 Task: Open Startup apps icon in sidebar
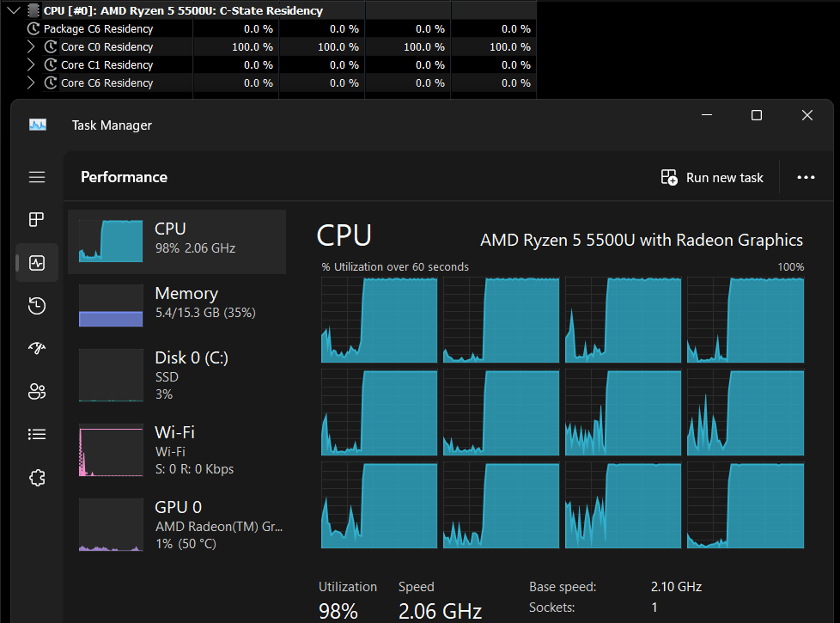[37, 348]
